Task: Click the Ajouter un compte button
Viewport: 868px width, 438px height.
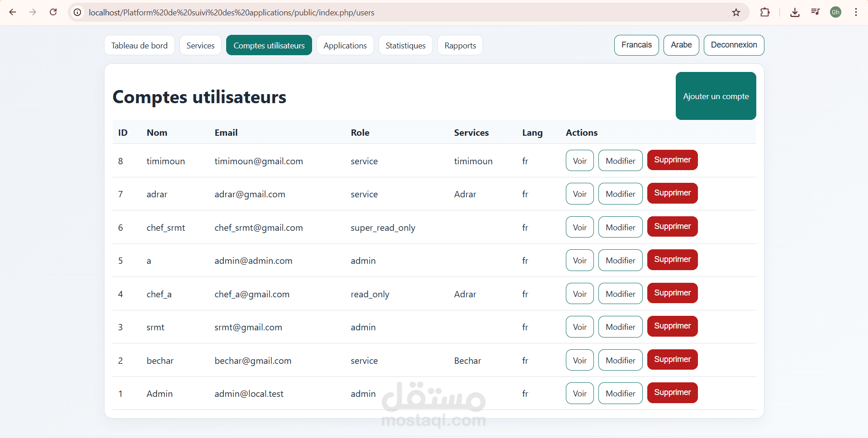Action: pos(715,96)
